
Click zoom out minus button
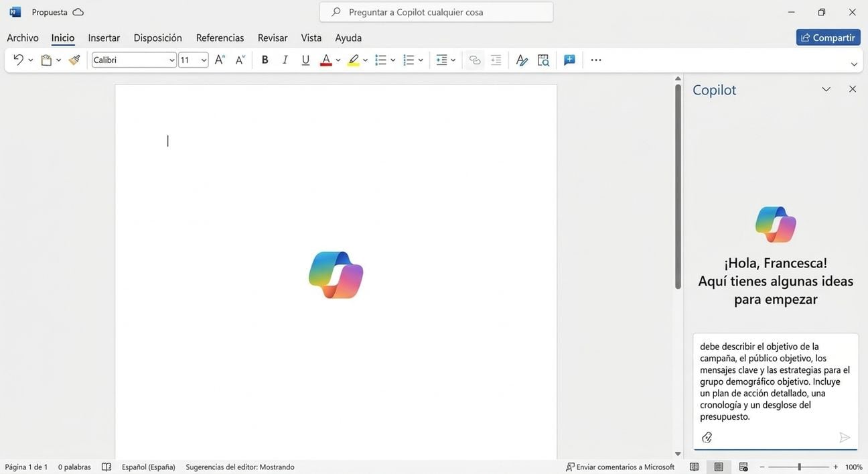(762, 467)
